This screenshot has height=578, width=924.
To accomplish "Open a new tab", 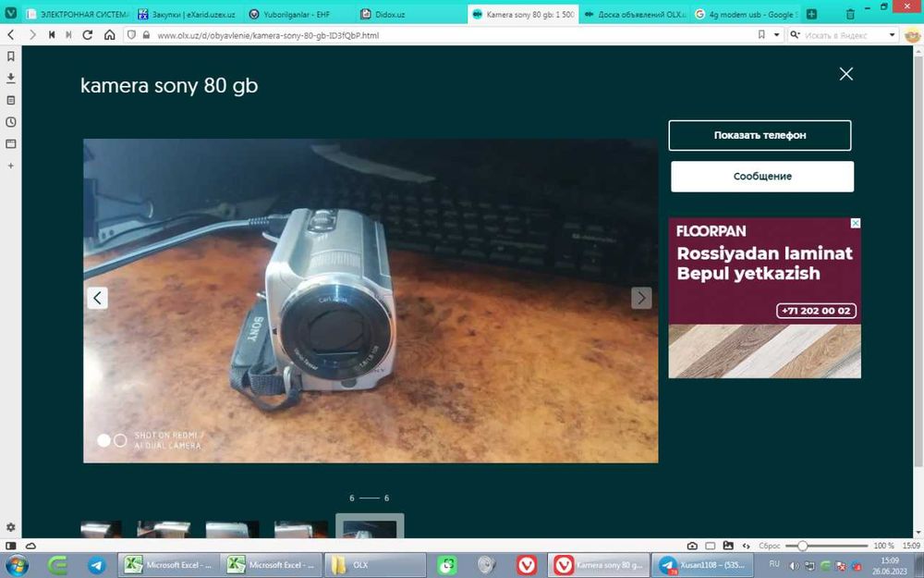I will [x=811, y=14].
